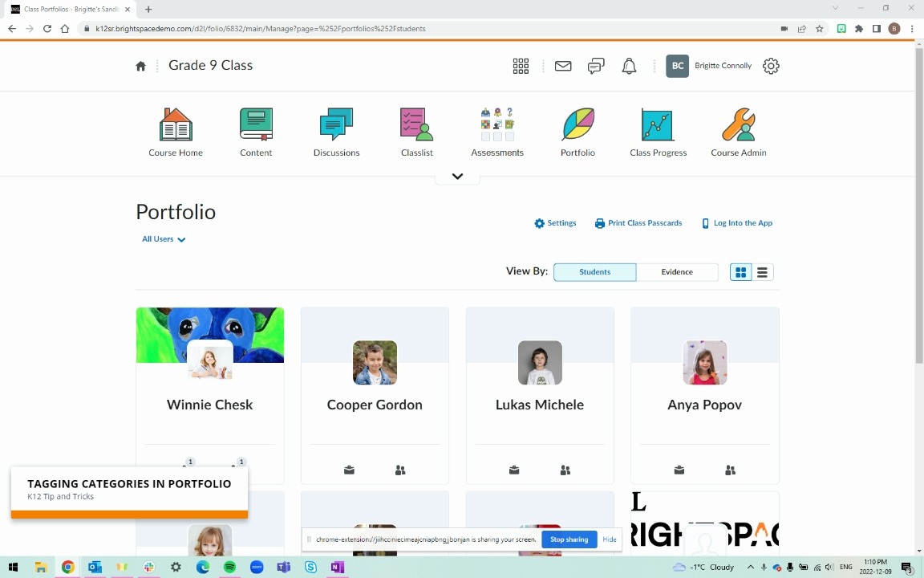This screenshot has height=578, width=924.
Task: Reload the page in Chrome
Action: coord(47,28)
